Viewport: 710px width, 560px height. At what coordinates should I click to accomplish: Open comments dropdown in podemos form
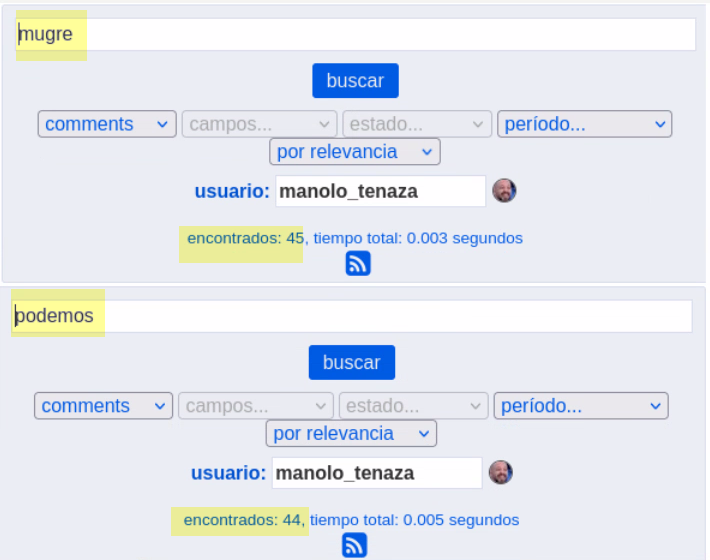103,406
